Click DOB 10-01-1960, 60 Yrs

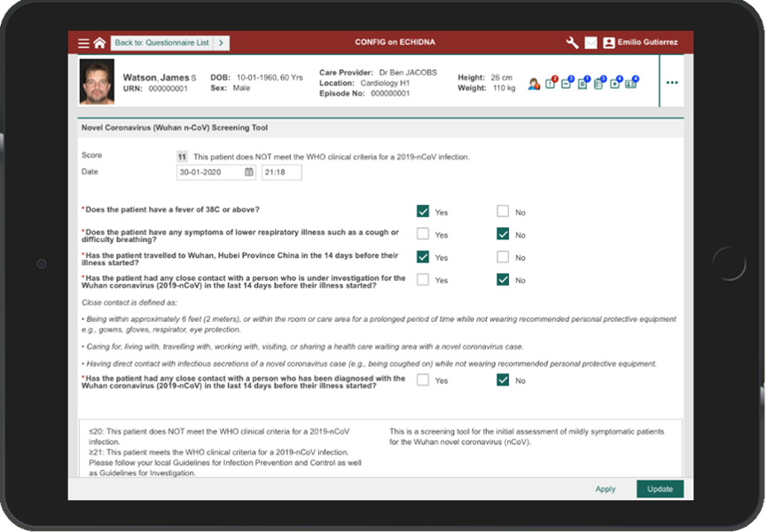tap(270, 77)
